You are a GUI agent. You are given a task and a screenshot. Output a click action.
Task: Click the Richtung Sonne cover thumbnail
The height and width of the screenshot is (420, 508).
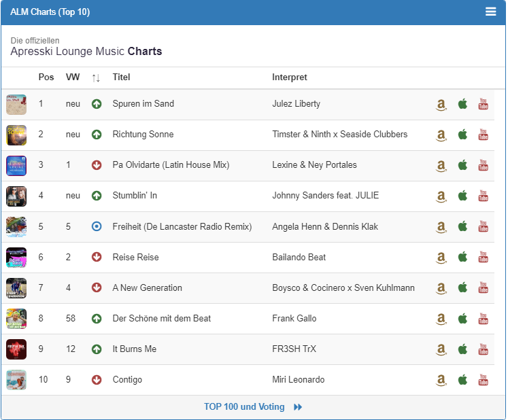click(x=16, y=135)
